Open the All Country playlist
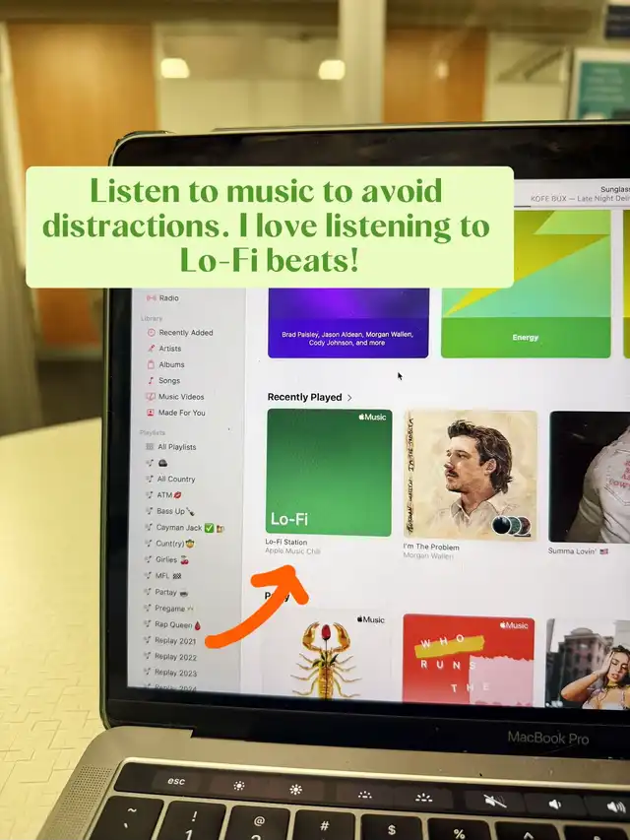The width and height of the screenshot is (630, 840). click(x=175, y=480)
